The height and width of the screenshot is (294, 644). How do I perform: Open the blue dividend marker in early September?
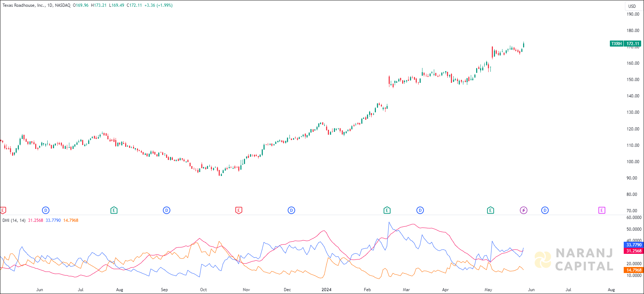click(x=166, y=210)
